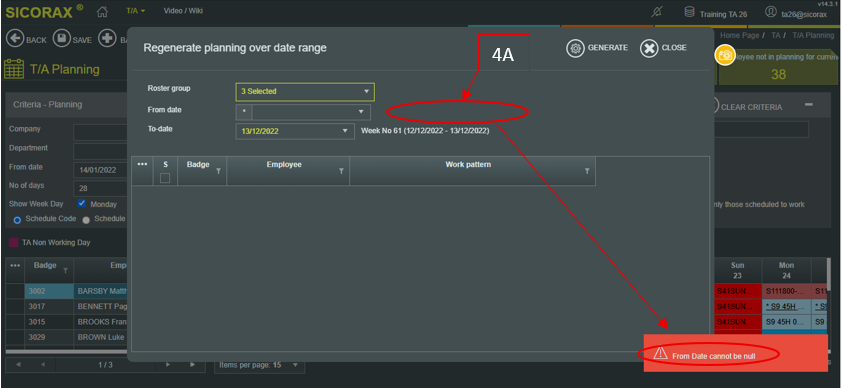This screenshot has width=842, height=388.
Task: Click the No of days field 28
Action: tap(100, 188)
